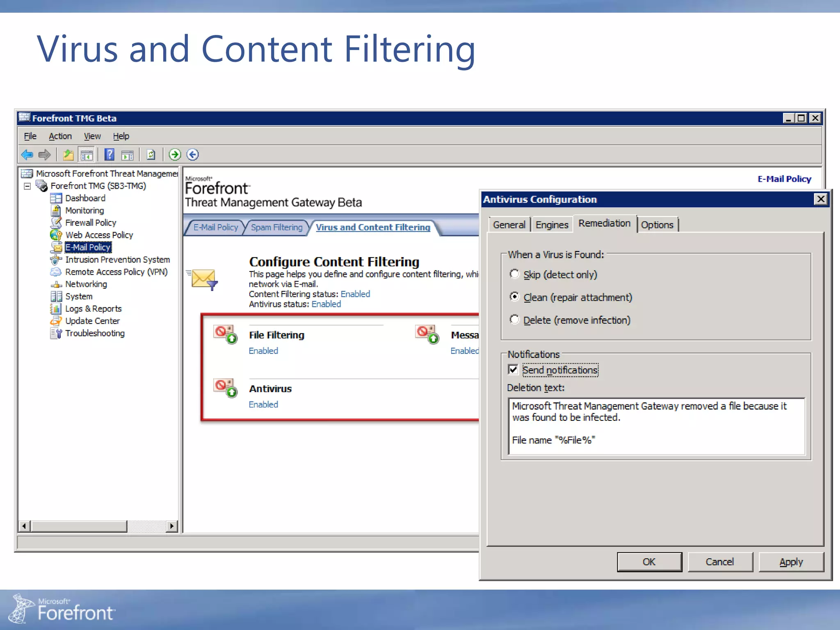Open the View menu
Viewport: 840px width, 630px height.
(92, 136)
